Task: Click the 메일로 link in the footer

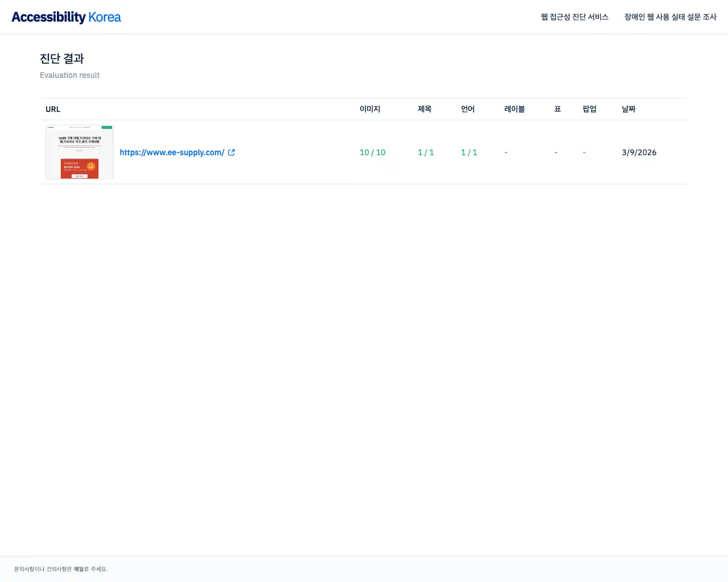Action: (x=82, y=569)
